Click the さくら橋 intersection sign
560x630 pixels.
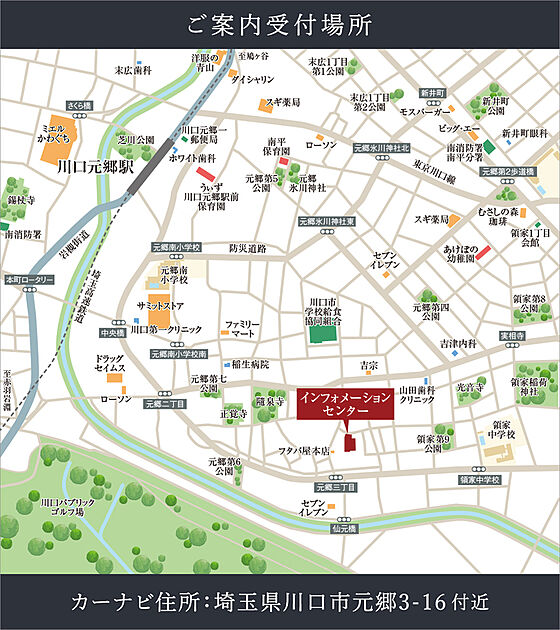[80, 106]
